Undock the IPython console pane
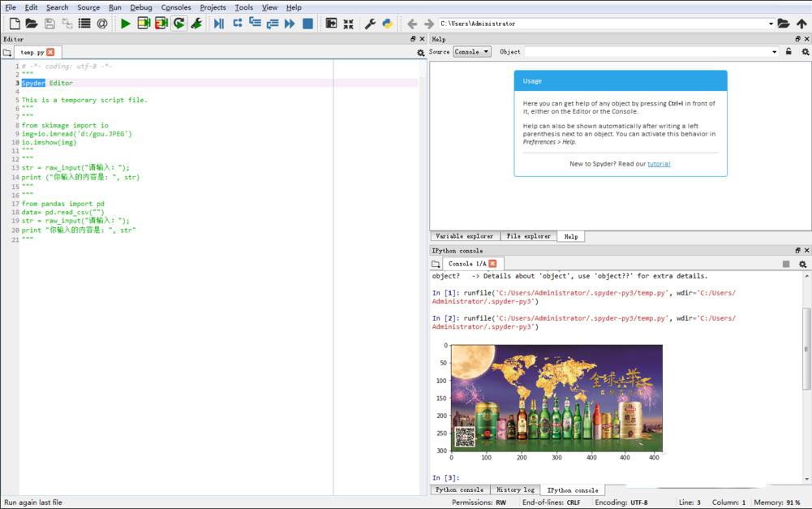The image size is (812, 509). [797, 250]
